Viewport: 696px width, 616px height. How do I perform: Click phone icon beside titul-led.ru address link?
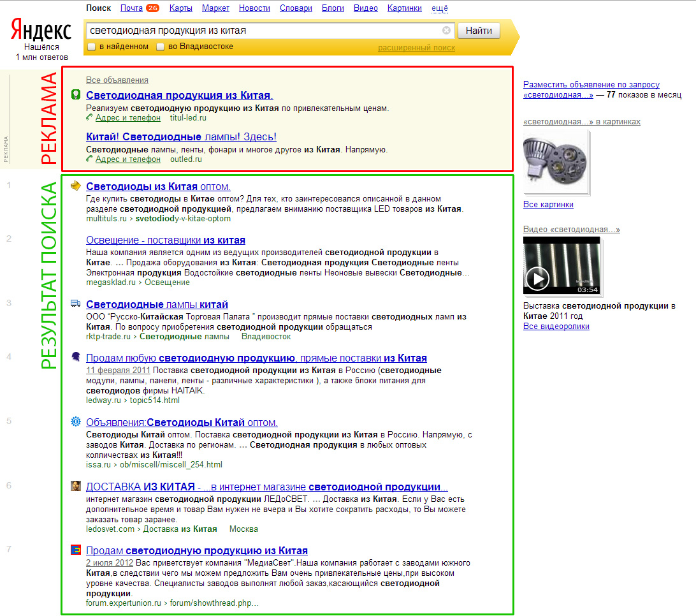click(90, 117)
